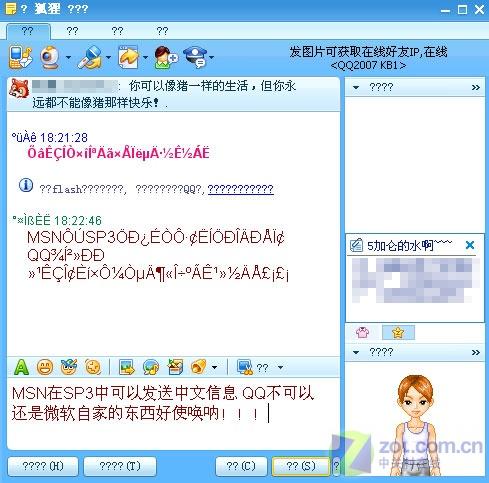Click the (C) close button
Screen dimensions: 489x483
click(x=241, y=466)
